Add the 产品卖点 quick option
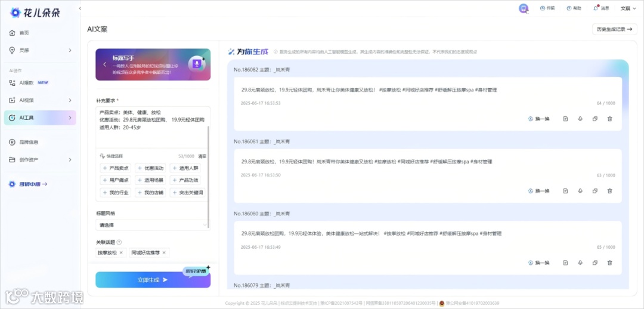This screenshot has height=309, width=644. tap(116, 168)
